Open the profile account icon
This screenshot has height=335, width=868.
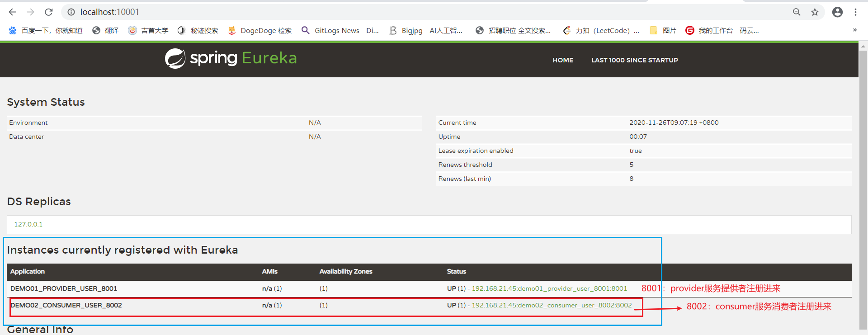pyautogui.click(x=837, y=12)
